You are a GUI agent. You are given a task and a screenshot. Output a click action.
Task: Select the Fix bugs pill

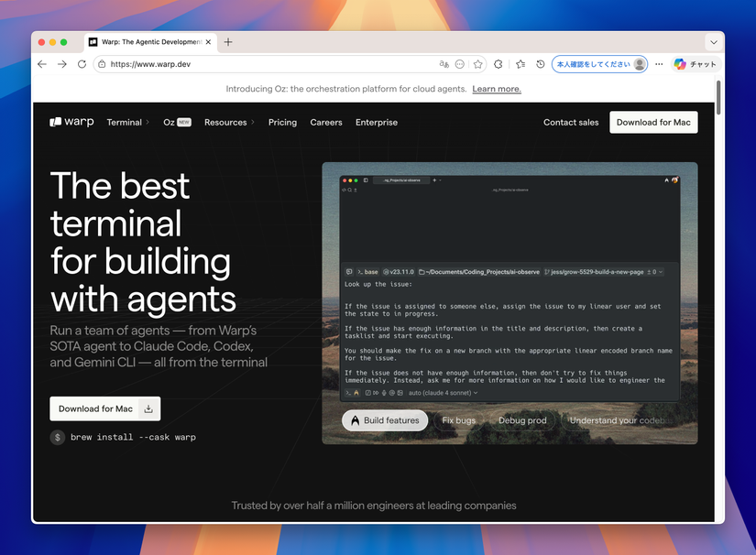458,420
